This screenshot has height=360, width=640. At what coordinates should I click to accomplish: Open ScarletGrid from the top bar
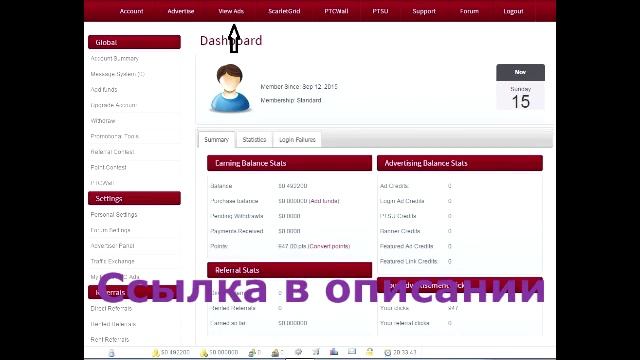(284, 11)
